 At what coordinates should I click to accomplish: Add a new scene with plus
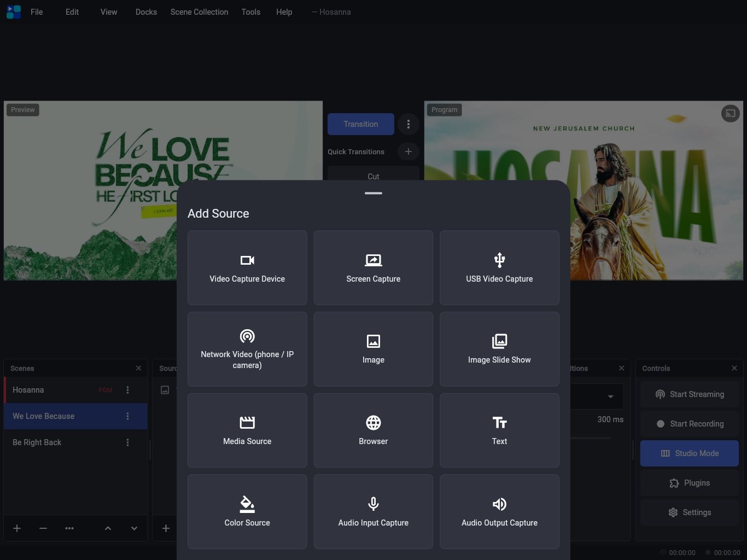tap(17, 528)
